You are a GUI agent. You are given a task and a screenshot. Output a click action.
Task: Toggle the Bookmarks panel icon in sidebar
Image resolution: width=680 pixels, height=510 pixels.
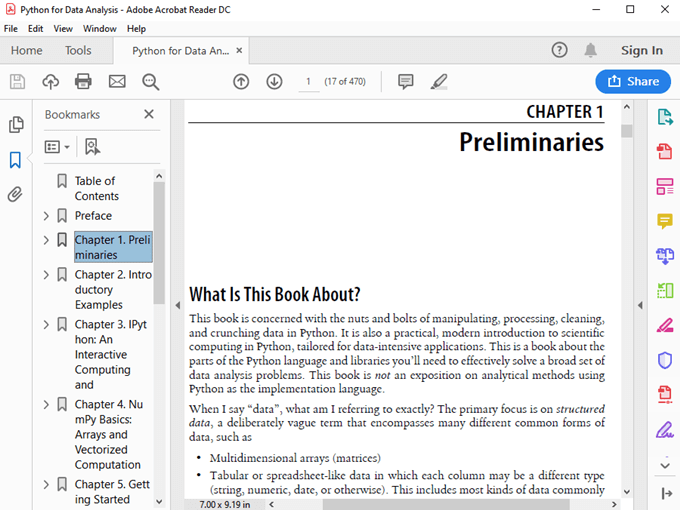tap(15, 160)
